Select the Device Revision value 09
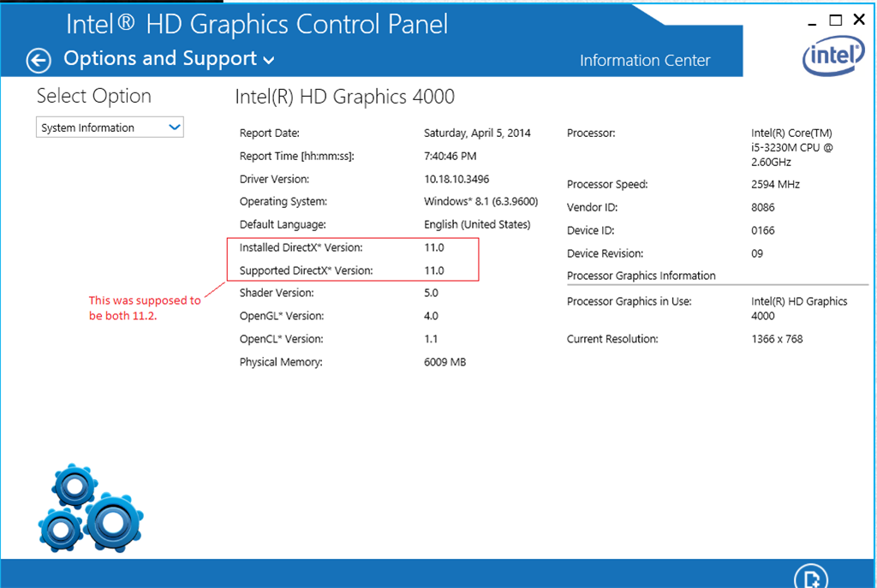The width and height of the screenshot is (877, 588). coord(757,253)
